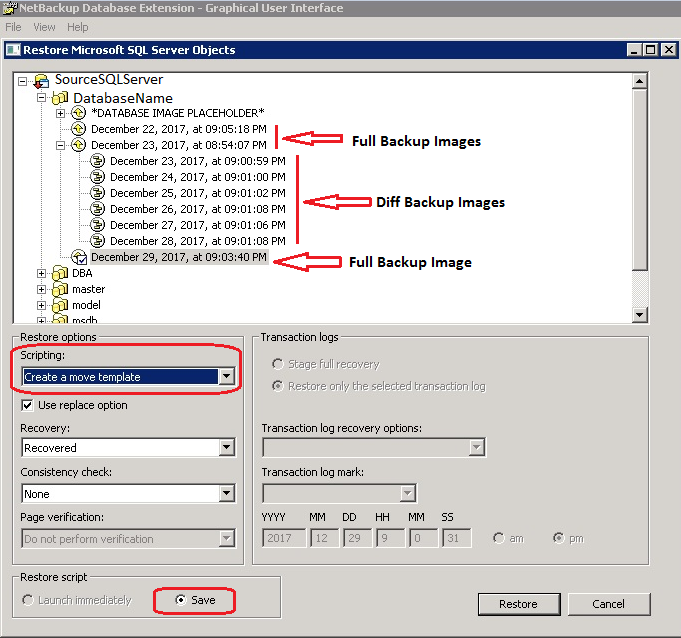Select December 28, 2017 at 09:01:08 PM
Viewport: 681px width, 638px height.
tap(198, 241)
